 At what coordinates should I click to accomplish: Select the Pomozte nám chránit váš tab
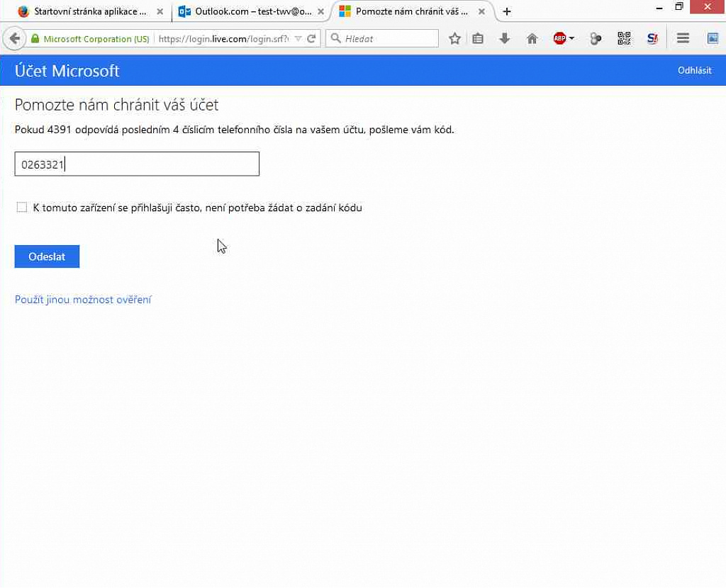pos(412,11)
